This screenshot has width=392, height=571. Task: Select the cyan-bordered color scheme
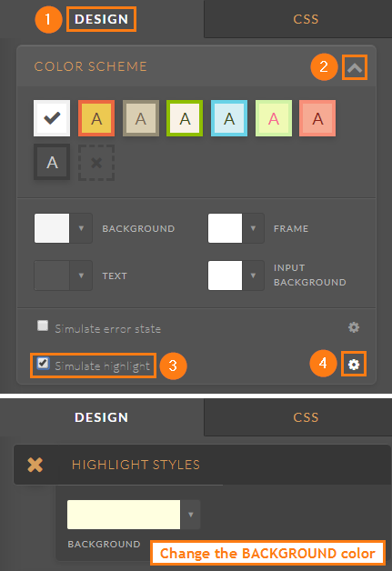229,118
